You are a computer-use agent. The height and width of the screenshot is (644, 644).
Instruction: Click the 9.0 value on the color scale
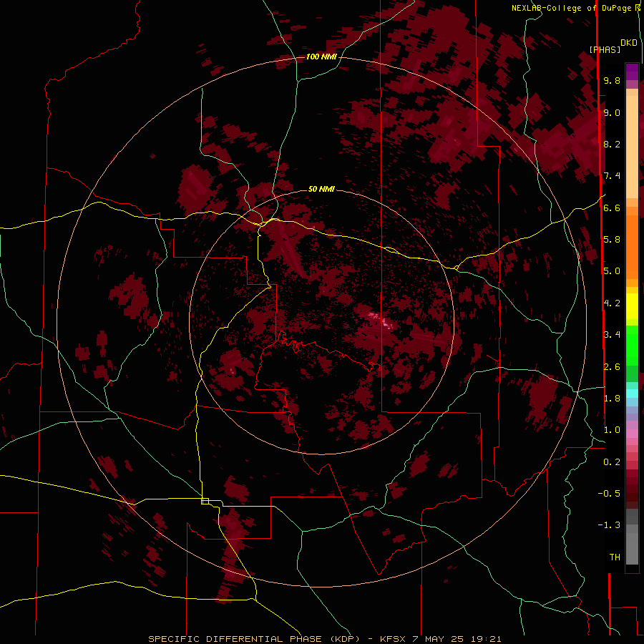[x=612, y=112]
